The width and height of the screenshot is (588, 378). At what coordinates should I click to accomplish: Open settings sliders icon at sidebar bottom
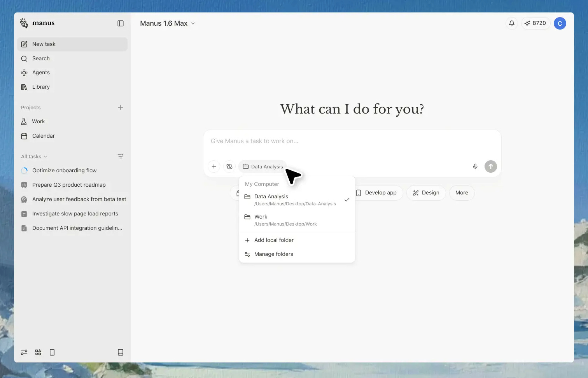tap(24, 352)
